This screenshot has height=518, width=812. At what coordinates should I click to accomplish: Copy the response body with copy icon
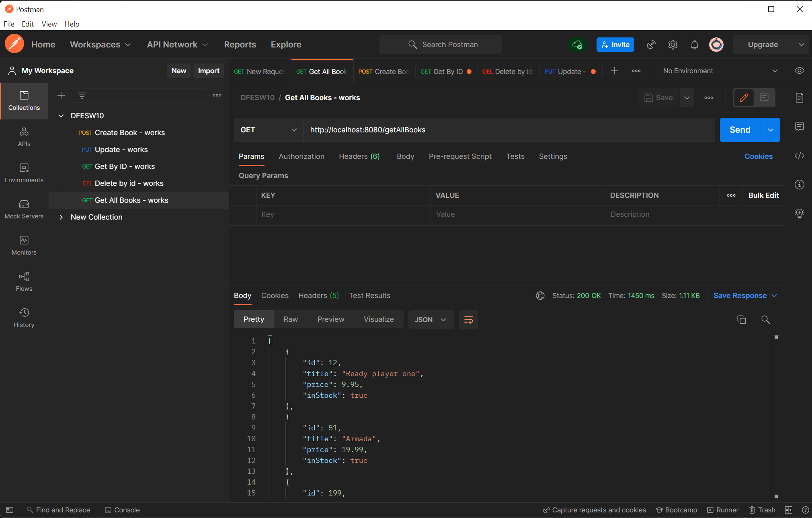point(742,320)
